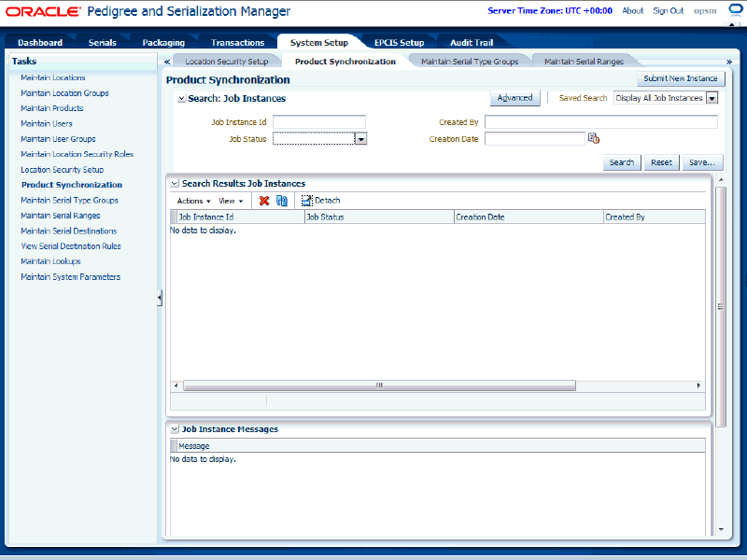Screen dimensions: 747x560
Task: Select the Product Synchronization sub-tab
Action: coord(345,62)
